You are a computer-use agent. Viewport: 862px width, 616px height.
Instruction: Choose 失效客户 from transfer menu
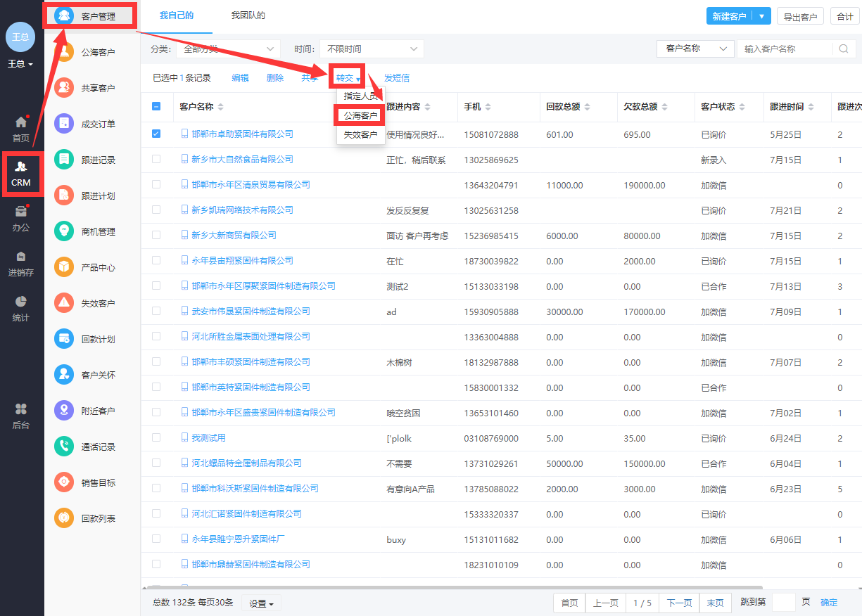[x=361, y=134]
